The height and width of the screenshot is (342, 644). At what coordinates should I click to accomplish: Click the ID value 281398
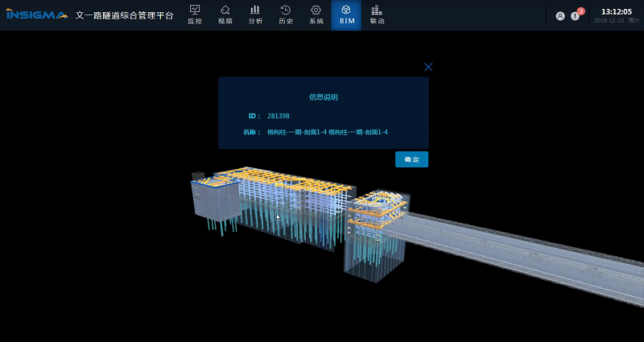coord(279,116)
